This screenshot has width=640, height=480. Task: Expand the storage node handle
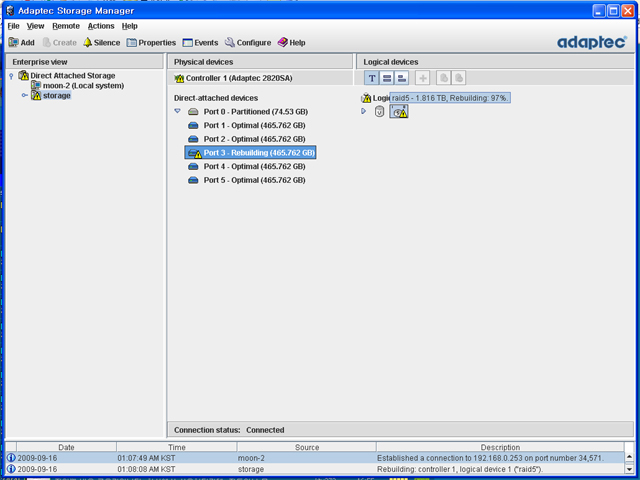[24, 95]
